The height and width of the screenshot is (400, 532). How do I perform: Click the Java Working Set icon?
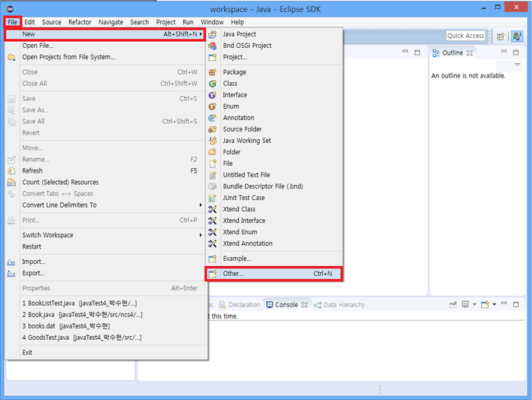[212, 141]
